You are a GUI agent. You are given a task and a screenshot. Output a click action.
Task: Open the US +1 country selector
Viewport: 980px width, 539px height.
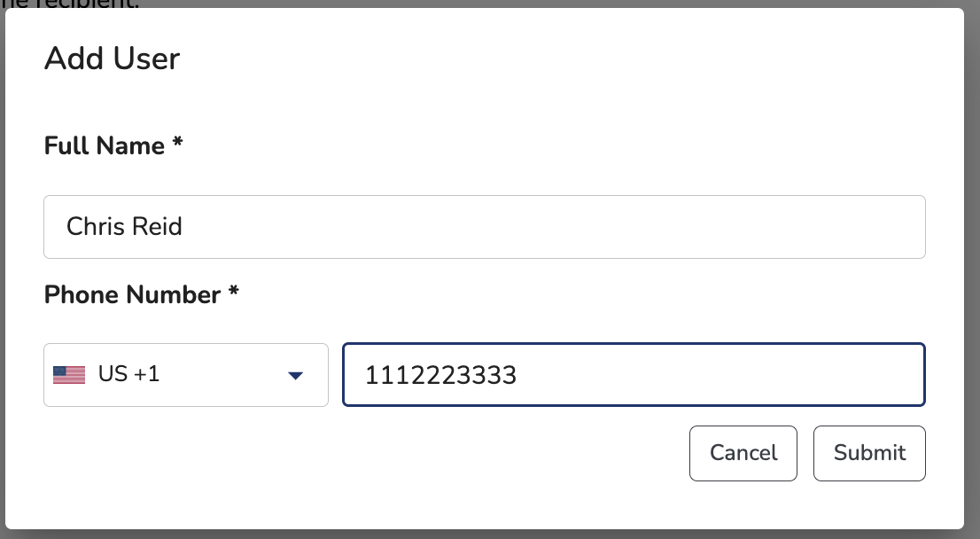(185, 374)
